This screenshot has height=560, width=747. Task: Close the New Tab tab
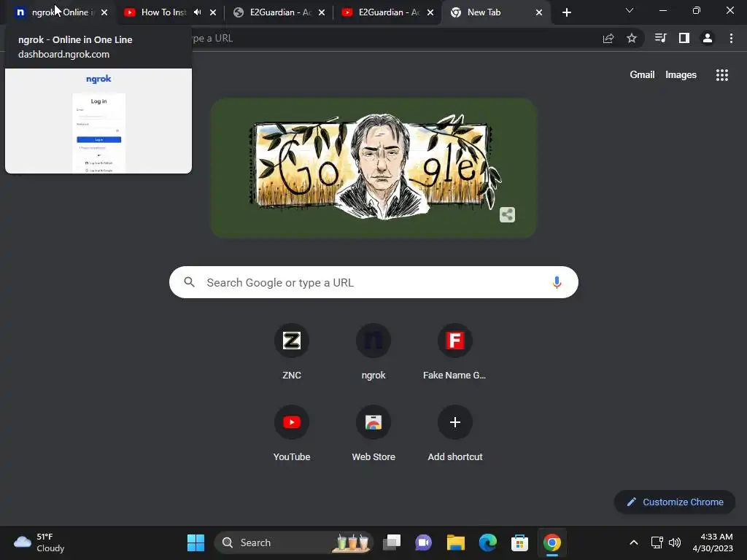(539, 12)
